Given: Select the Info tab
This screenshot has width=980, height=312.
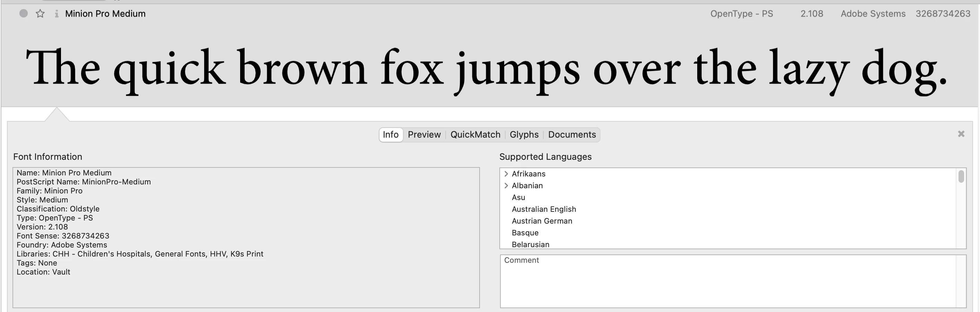Looking at the screenshot, I should pyautogui.click(x=391, y=135).
